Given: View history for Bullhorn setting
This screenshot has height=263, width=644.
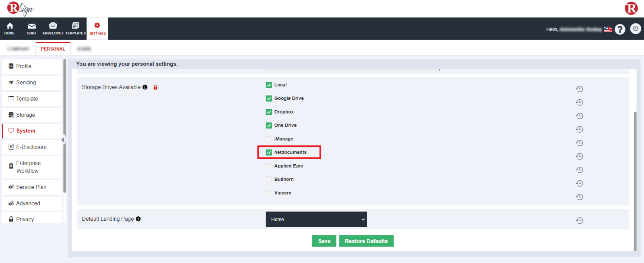Looking at the screenshot, I should pyautogui.click(x=580, y=183).
